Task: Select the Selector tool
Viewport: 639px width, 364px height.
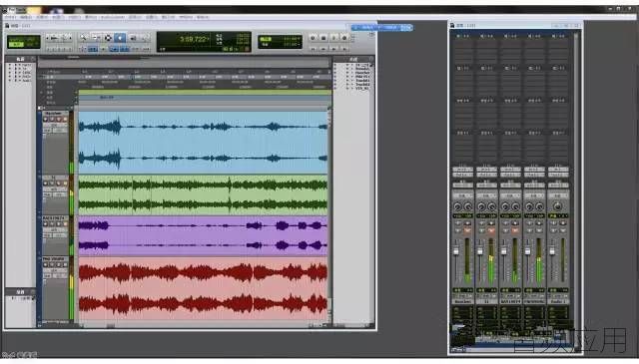Action: click(108, 38)
